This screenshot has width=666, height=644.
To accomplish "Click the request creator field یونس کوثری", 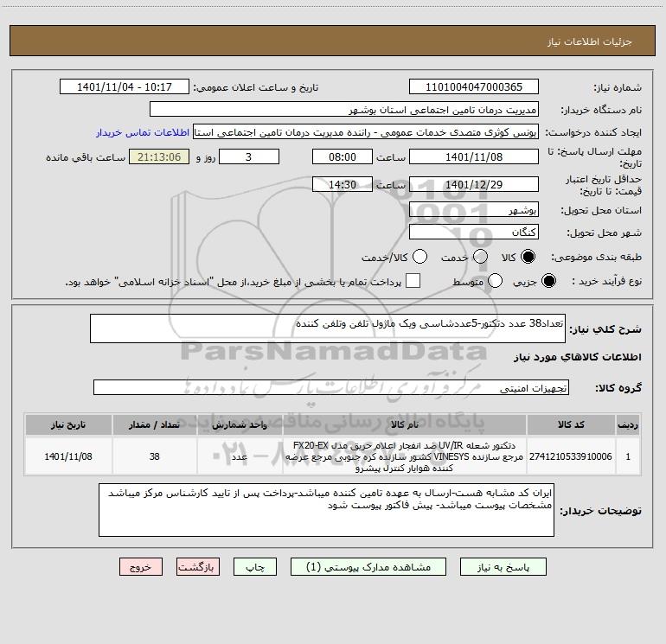I will click(366, 132).
